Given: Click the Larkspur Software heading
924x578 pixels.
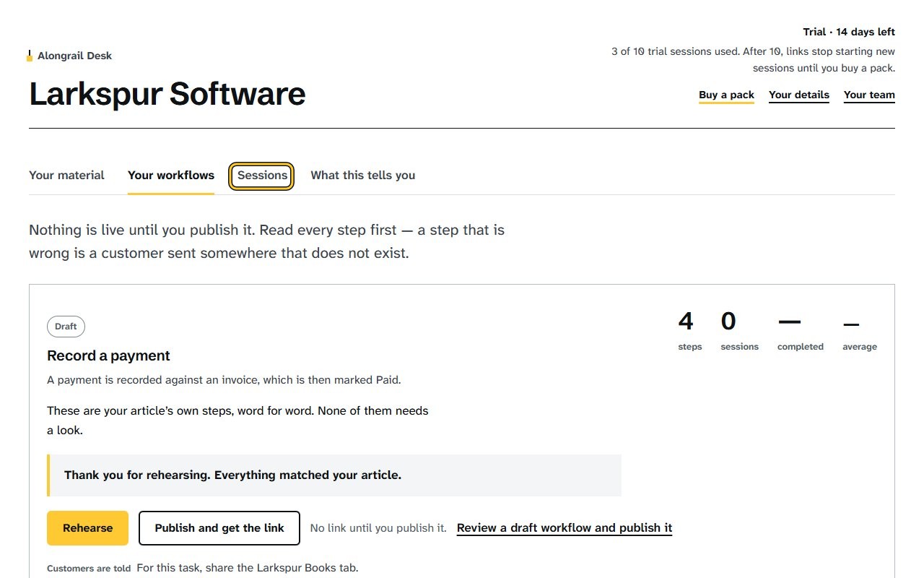Looking at the screenshot, I should click(x=167, y=94).
